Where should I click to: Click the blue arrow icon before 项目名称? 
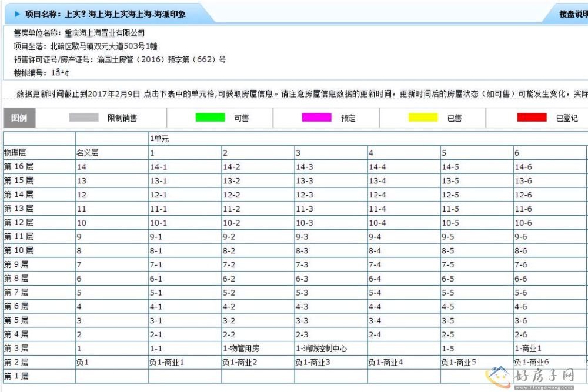pyautogui.click(x=17, y=14)
